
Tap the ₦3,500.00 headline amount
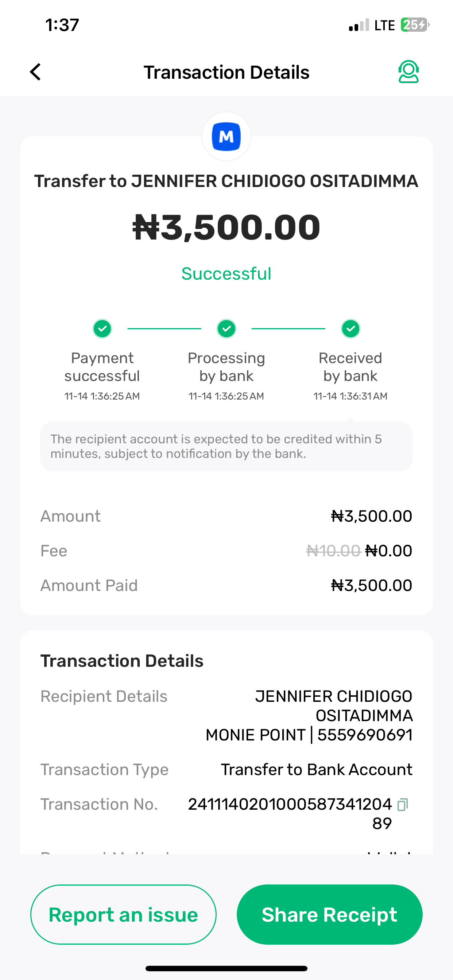pos(226,227)
